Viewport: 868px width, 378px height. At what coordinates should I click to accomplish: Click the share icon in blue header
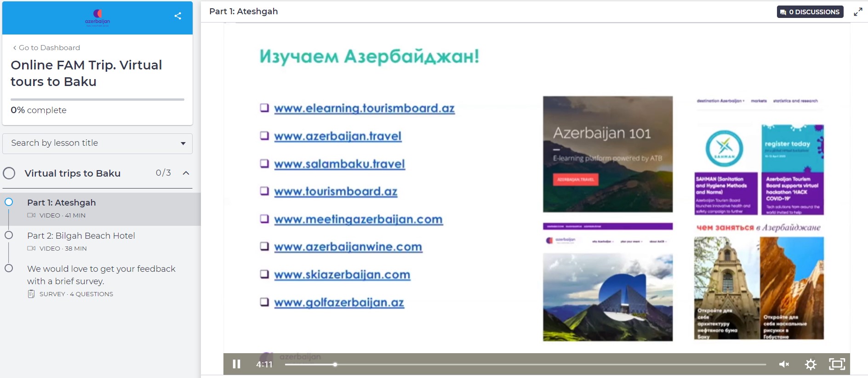pos(178,16)
